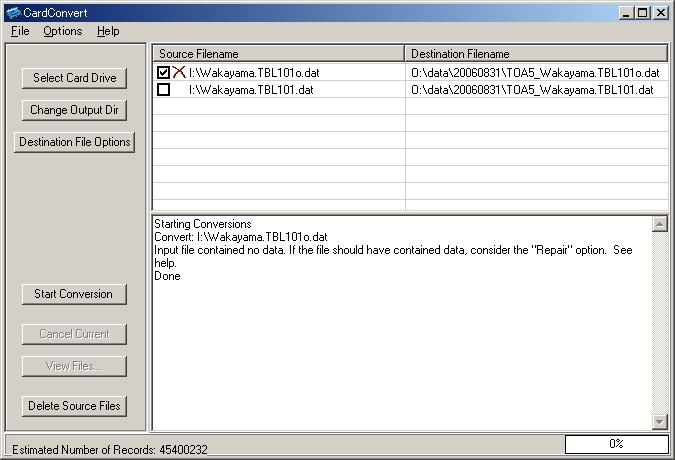
Task: Click the View Files... button
Action: [x=74, y=366]
